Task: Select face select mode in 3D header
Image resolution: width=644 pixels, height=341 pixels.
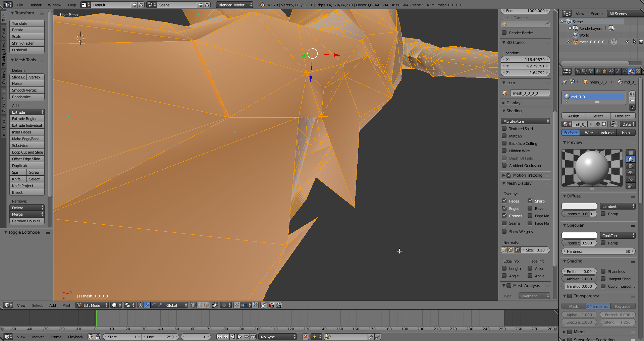Action: 206,305
